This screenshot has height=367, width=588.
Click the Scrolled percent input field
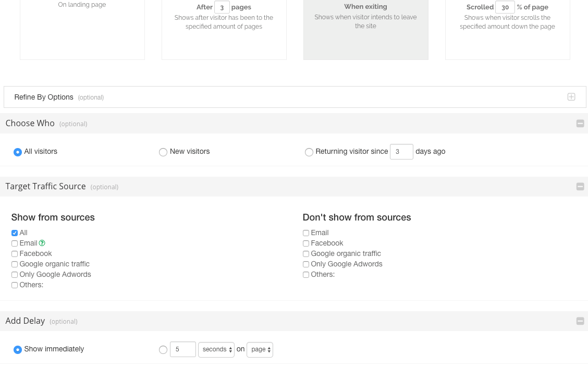point(505,7)
